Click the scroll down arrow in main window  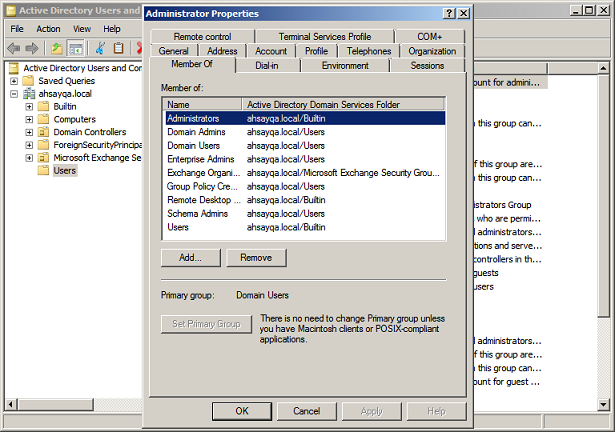[x=603, y=404]
